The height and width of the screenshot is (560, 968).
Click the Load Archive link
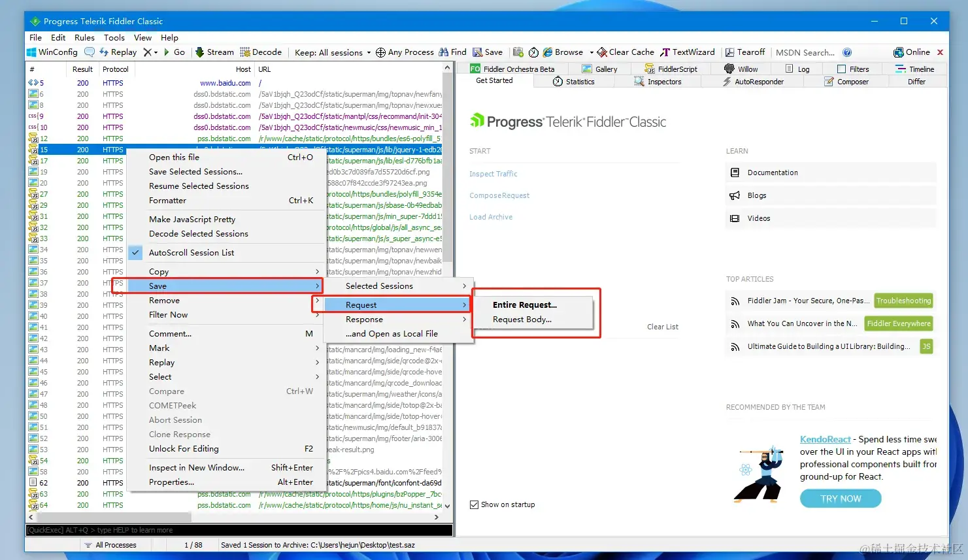pyautogui.click(x=491, y=217)
